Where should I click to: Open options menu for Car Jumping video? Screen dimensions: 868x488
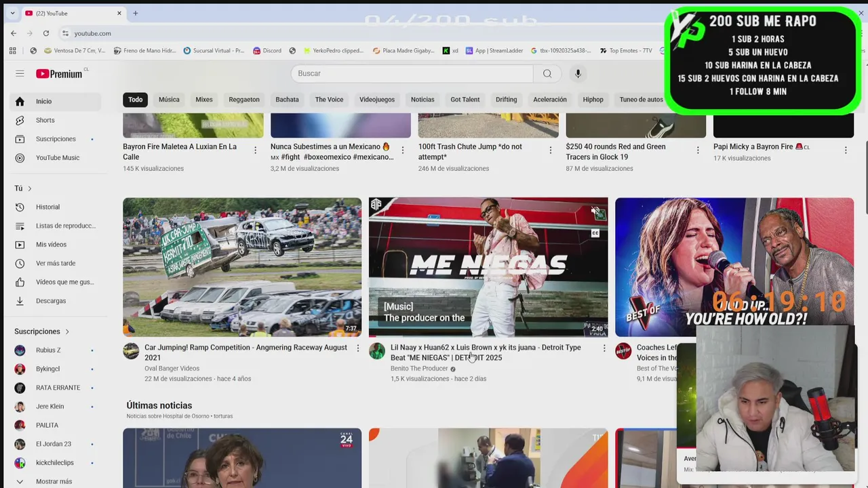click(x=358, y=348)
